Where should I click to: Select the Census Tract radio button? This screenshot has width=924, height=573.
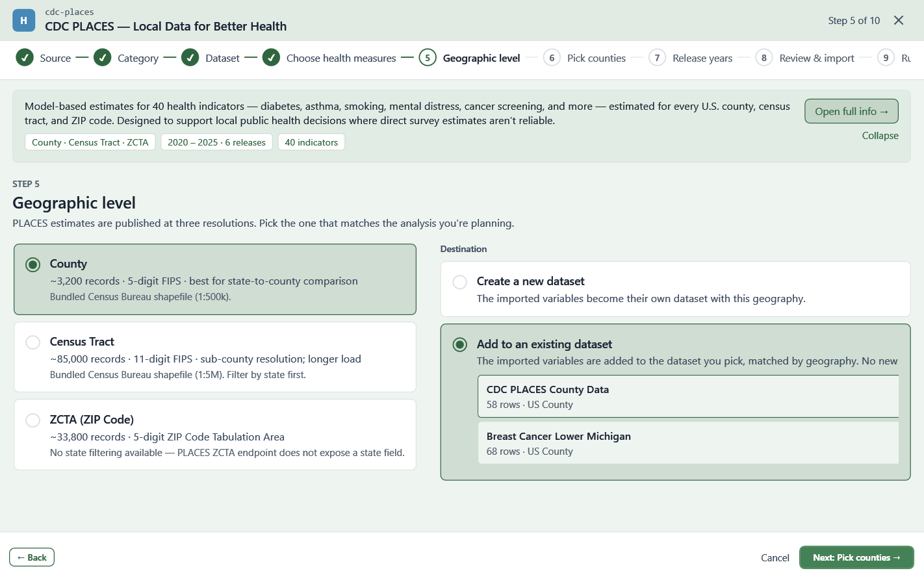33,342
